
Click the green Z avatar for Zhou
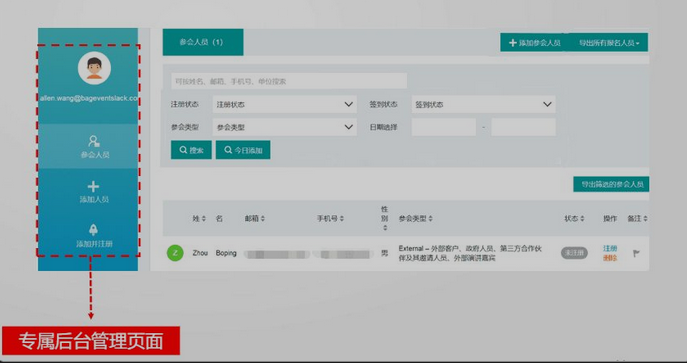175,253
